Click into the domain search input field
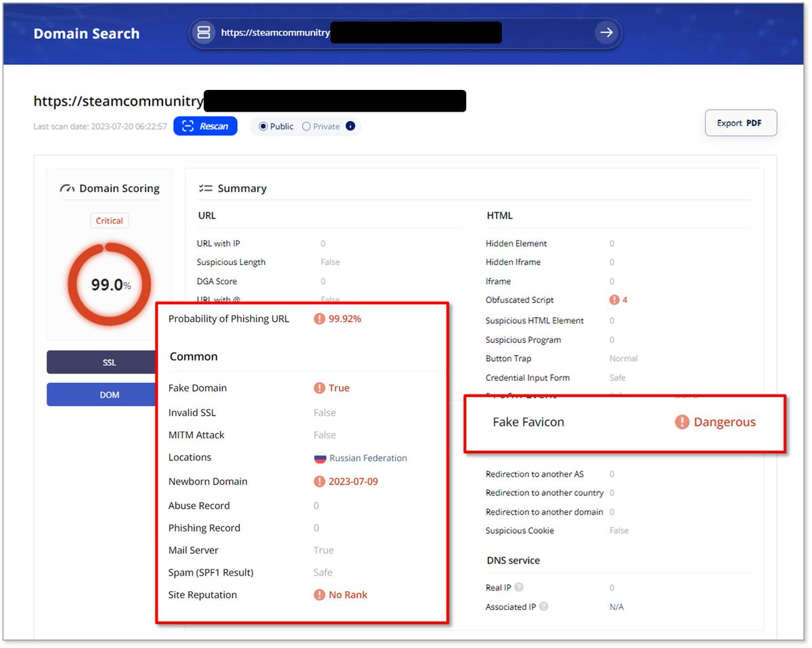812x648 pixels. coord(405,32)
